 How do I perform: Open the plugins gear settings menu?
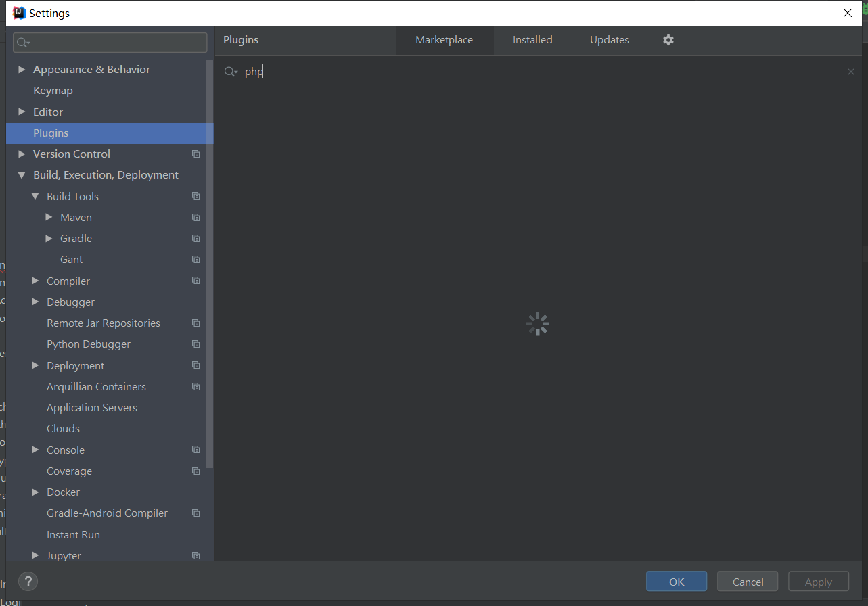[668, 40]
